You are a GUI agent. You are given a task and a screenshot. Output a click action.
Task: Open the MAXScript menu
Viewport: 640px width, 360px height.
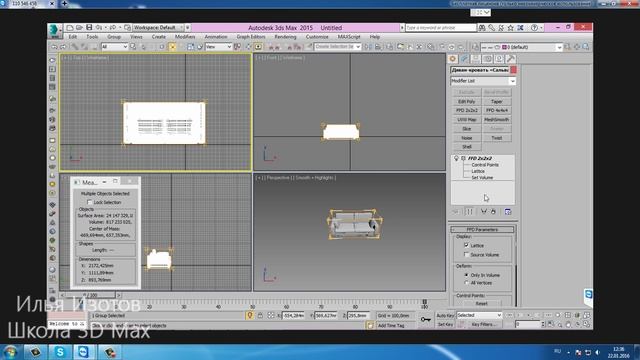tap(349, 37)
